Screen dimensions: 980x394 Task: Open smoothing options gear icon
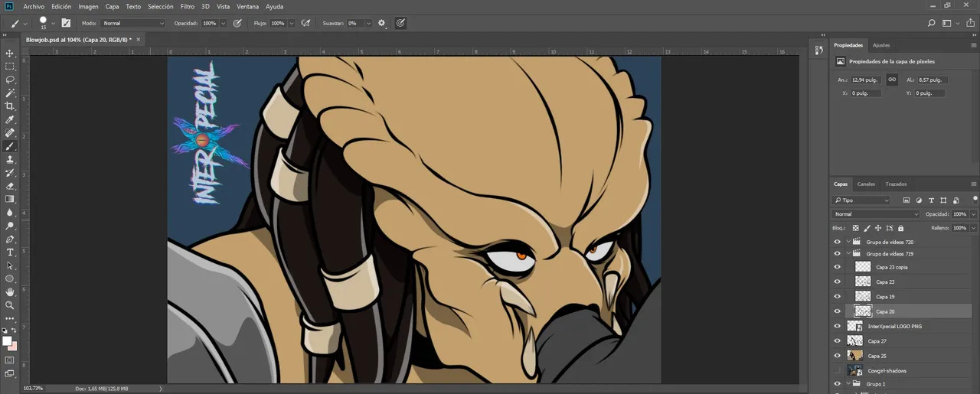click(381, 24)
